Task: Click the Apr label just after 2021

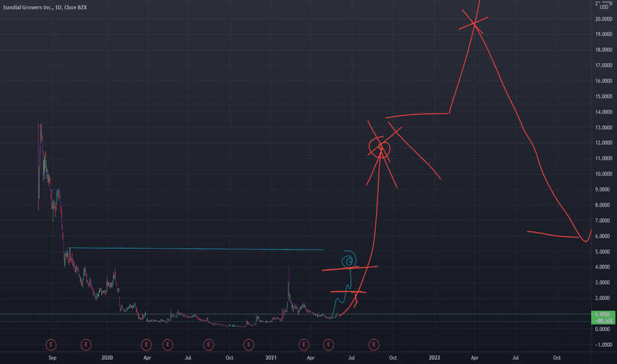Action: [310, 357]
